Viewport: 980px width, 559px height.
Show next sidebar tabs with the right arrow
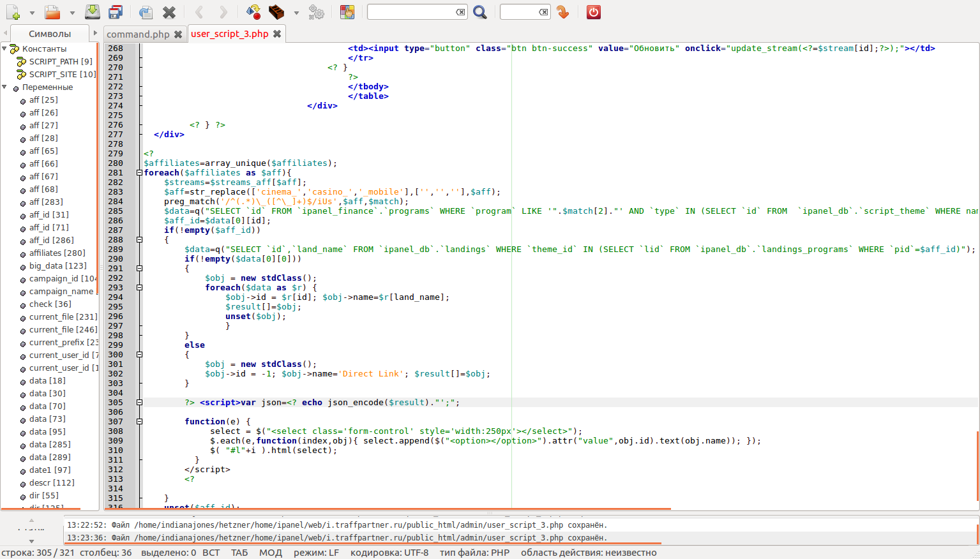tap(95, 33)
